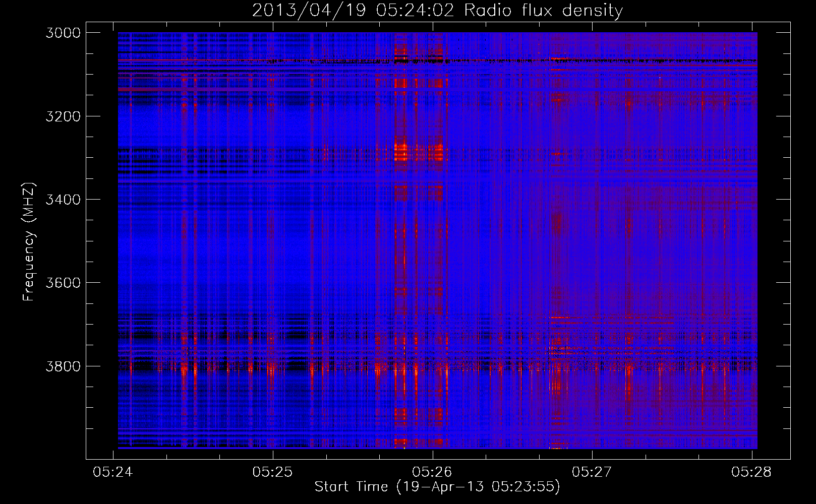Image resolution: width=816 pixels, height=504 pixels.
Task: Click the 3800 frequency axis label
Action: 63,366
